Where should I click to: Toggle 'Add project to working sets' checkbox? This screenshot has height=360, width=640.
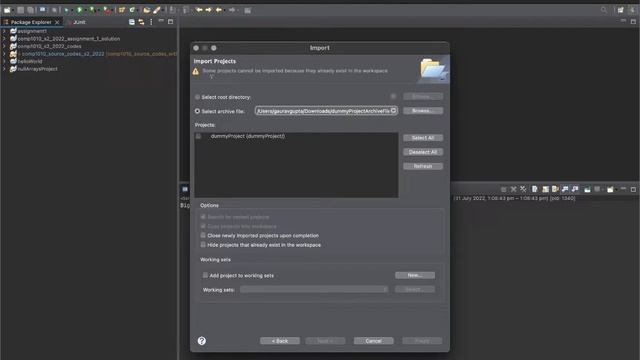click(205, 276)
